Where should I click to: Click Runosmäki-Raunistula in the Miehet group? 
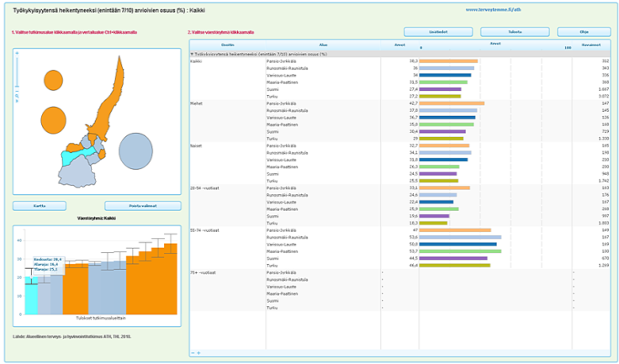288,110
